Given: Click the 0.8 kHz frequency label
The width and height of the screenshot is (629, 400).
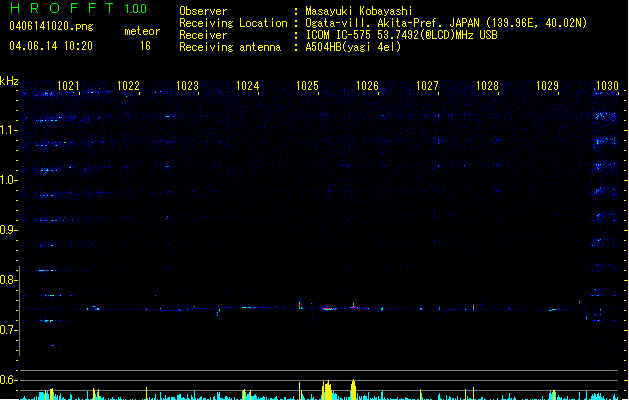Looking at the screenshot, I should point(8,280).
